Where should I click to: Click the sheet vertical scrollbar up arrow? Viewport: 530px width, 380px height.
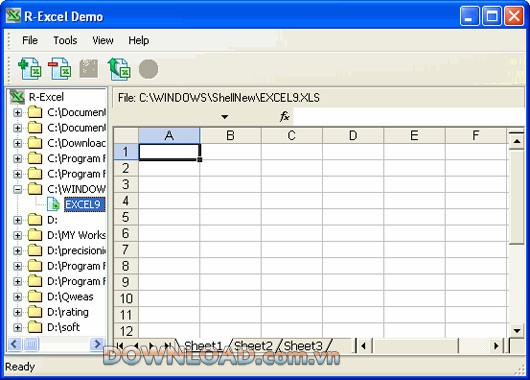point(516,141)
